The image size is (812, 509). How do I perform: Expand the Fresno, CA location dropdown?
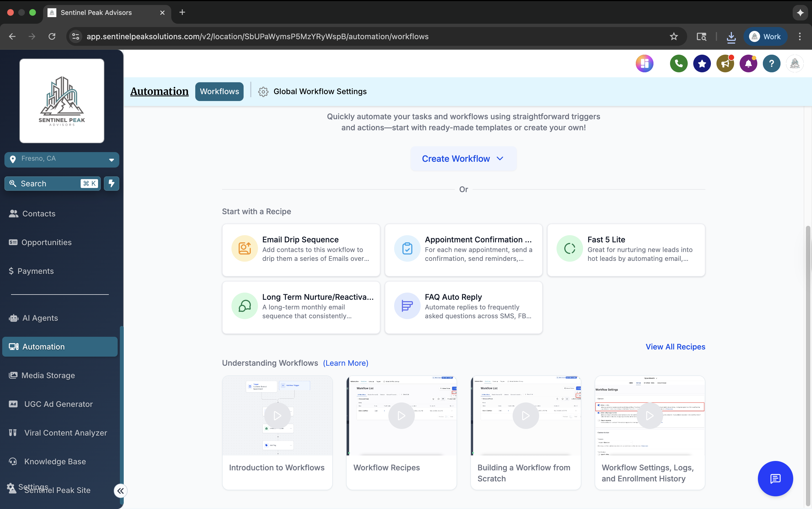(111, 160)
